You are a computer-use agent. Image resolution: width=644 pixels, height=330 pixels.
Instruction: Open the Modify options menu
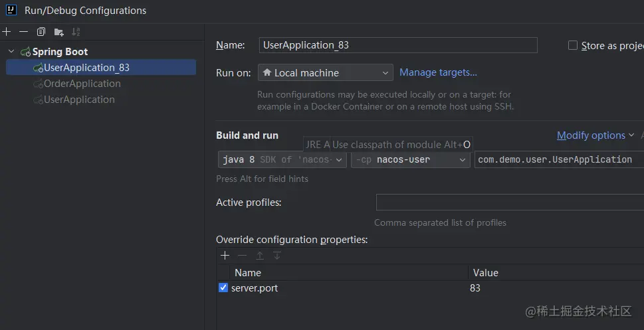pos(595,135)
